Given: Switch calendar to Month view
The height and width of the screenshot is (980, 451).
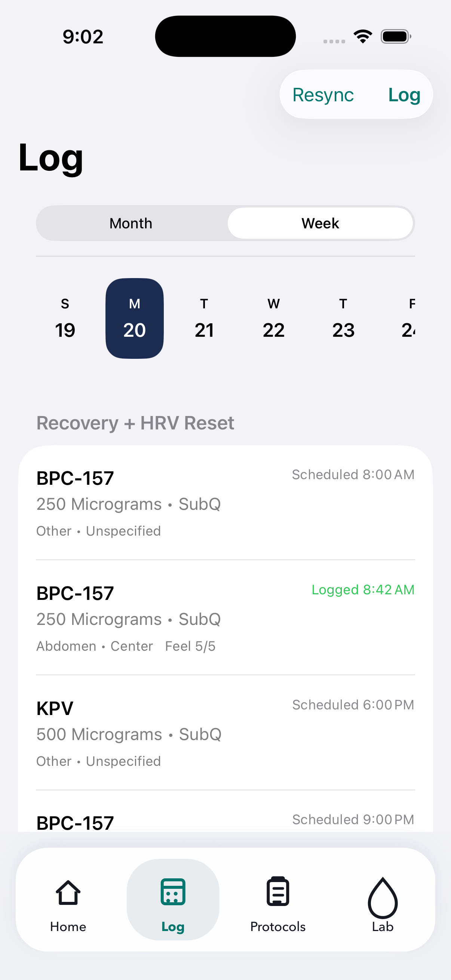Looking at the screenshot, I should tap(131, 223).
